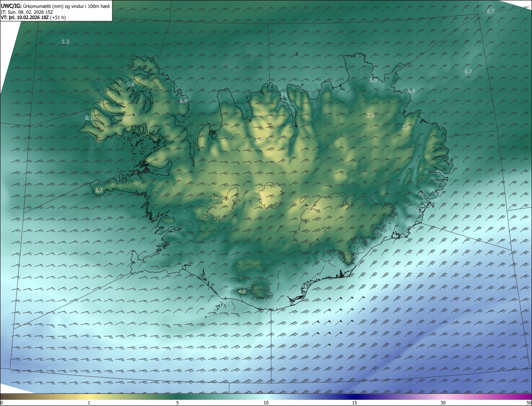Click the 4.0 value label
This screenshot has height=406, width=532.
click(x=242, y=292)
